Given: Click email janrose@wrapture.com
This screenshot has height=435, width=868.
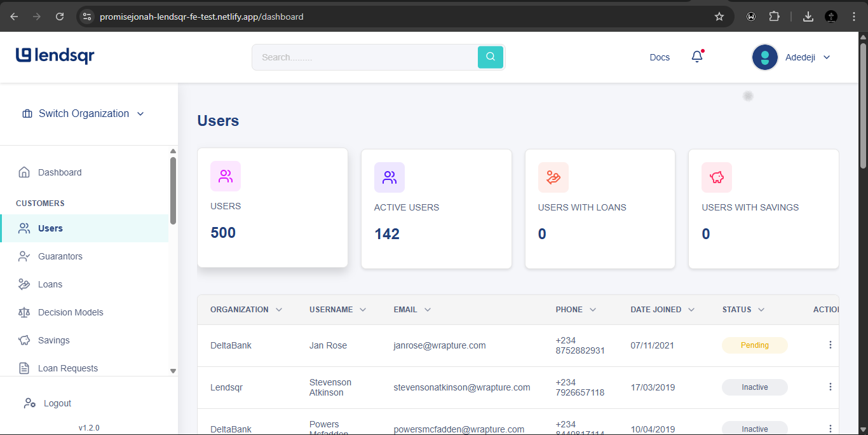Looking at the screenshot, I should pos(440,345).
